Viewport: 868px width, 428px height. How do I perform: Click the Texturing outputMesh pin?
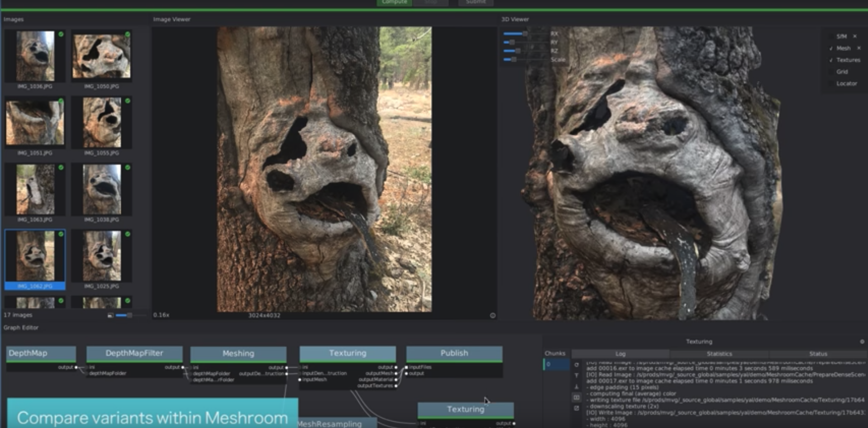click(396, 374)
